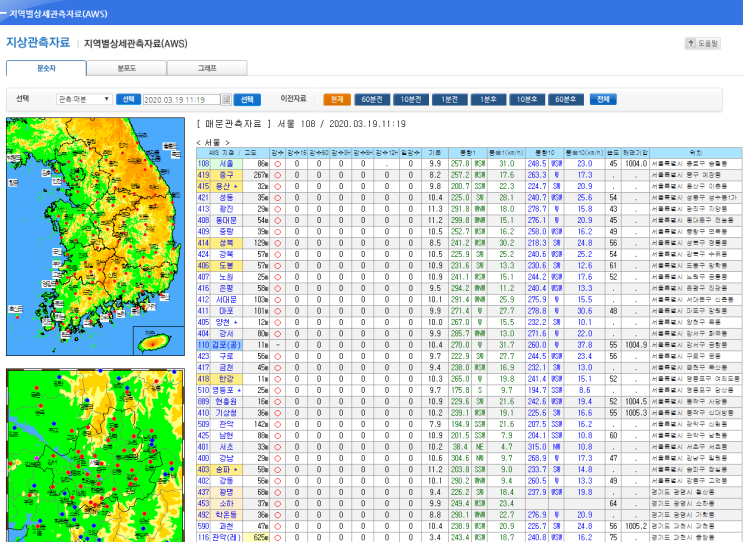Click the 선택 button after the date field
The width and height of the screenshot is (743, 542).
247,99
